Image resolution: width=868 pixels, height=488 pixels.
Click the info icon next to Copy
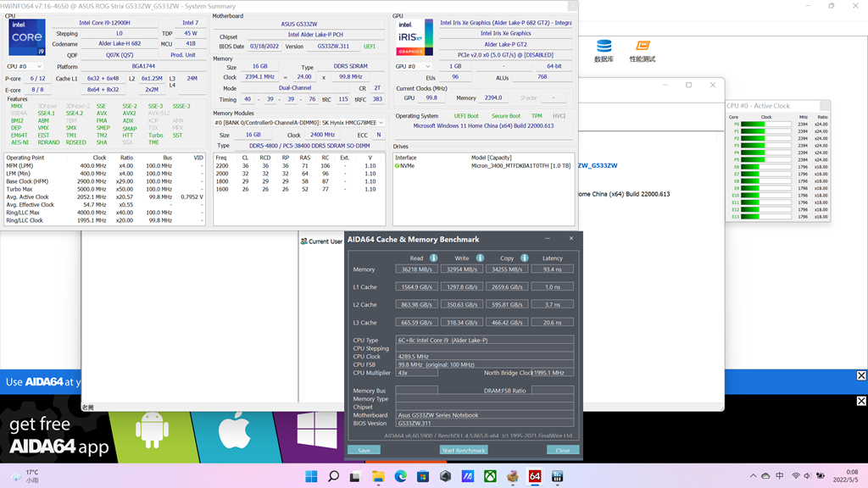pos(524,258)
